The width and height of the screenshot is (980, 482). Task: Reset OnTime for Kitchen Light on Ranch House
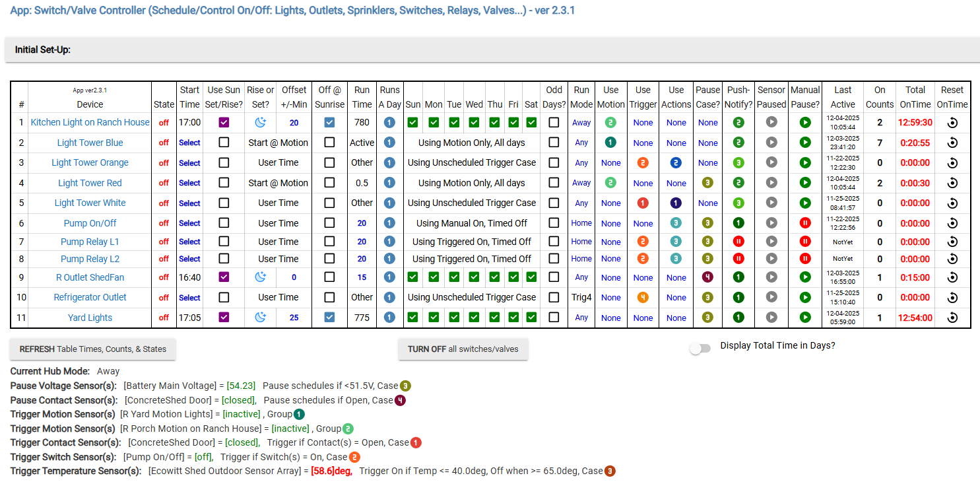[x=952, y=123]
